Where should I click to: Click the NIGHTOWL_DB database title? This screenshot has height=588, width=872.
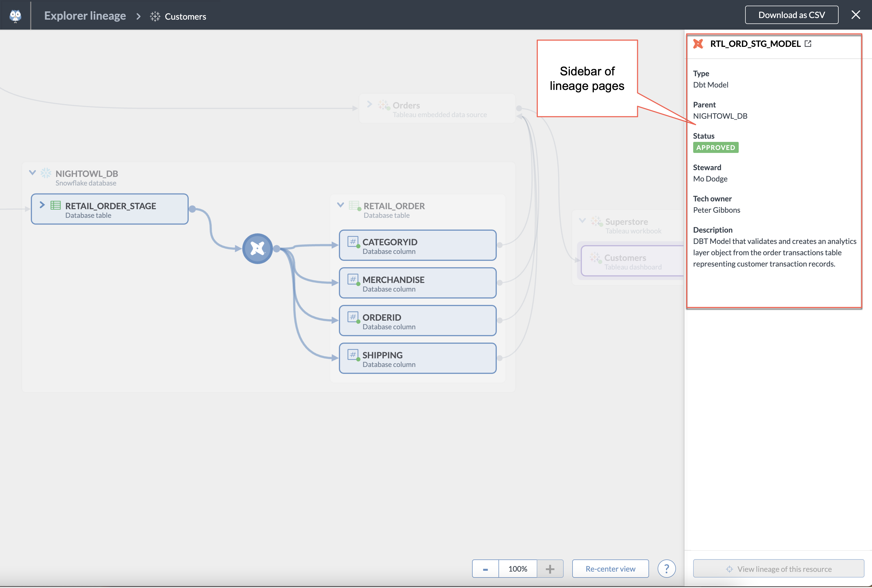(x=87, y=174)
